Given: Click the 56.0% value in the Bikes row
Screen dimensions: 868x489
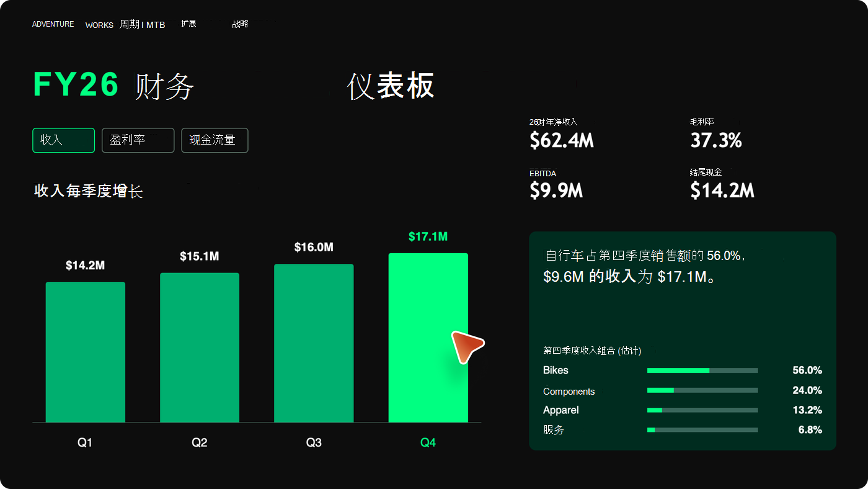Looking at the screenshot, I should pyautogui.click(x=807, y=370).
